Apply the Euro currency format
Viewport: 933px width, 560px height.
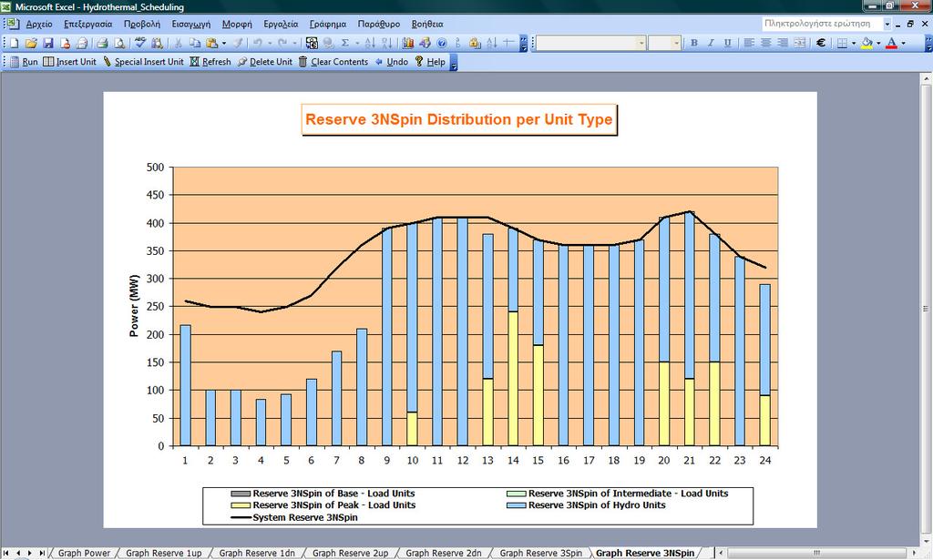click(x=821, y=43)
